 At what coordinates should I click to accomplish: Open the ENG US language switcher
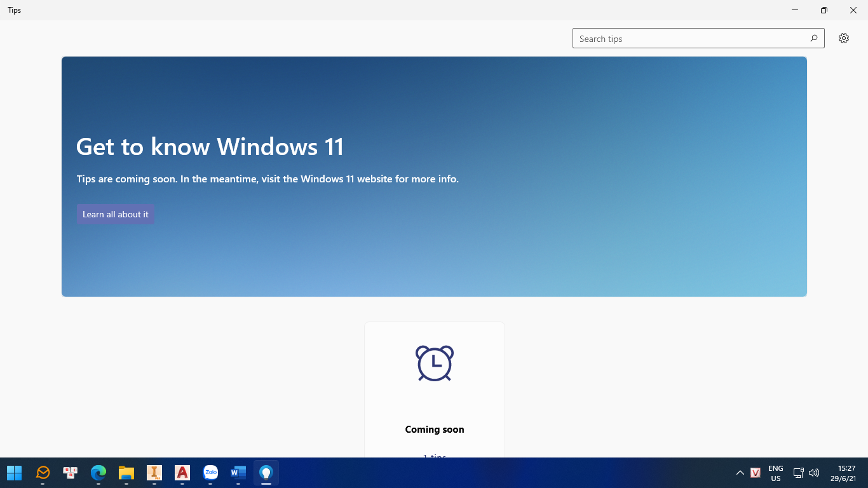click(x=776, y=473)
